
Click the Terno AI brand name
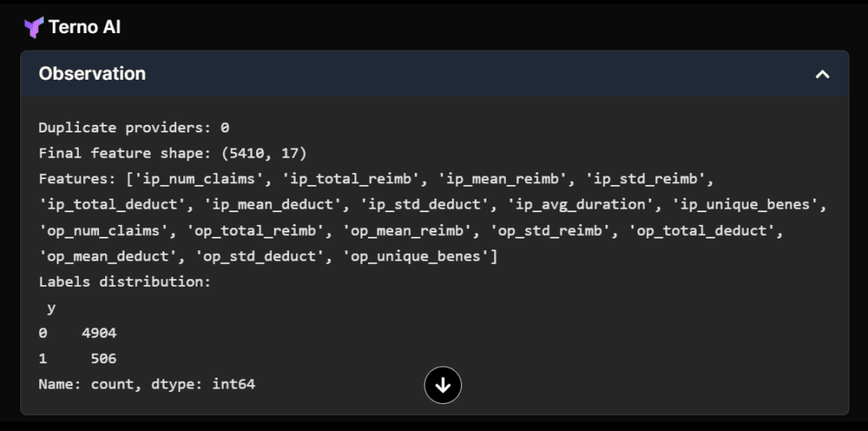point(85,27)
